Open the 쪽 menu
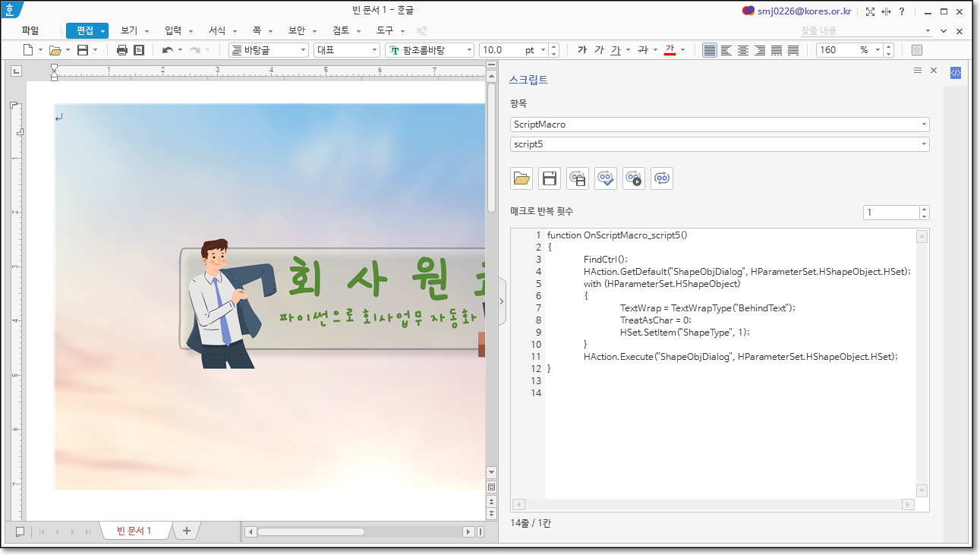The image size is (980, 555). [257, 30]
